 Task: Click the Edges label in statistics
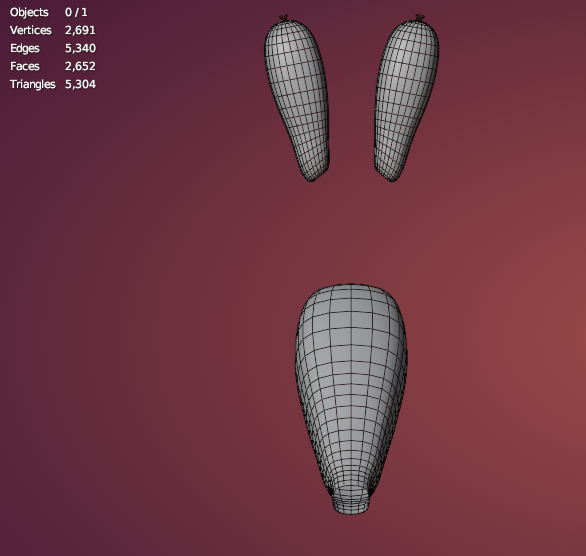25,48
